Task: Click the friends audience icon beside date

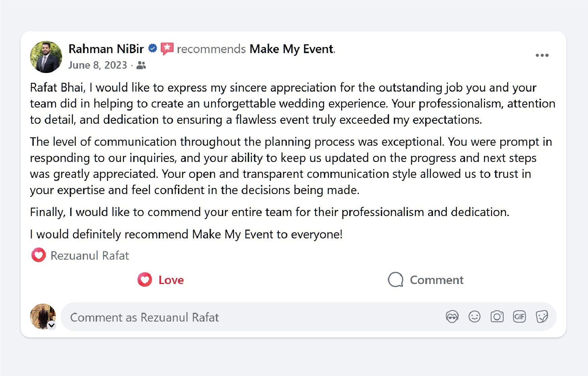Action: click(x=141, y=65)
